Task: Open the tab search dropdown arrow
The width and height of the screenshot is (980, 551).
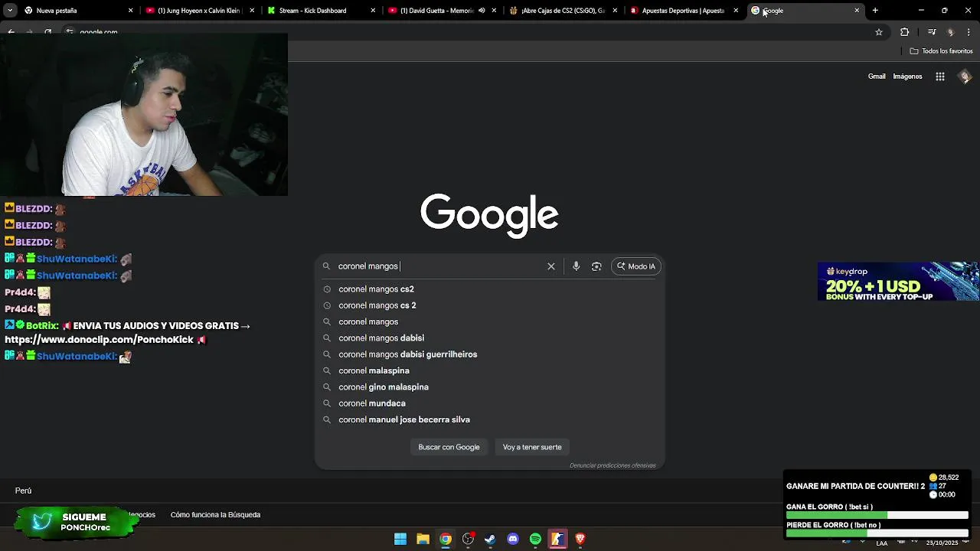Action: coord(10,11)
